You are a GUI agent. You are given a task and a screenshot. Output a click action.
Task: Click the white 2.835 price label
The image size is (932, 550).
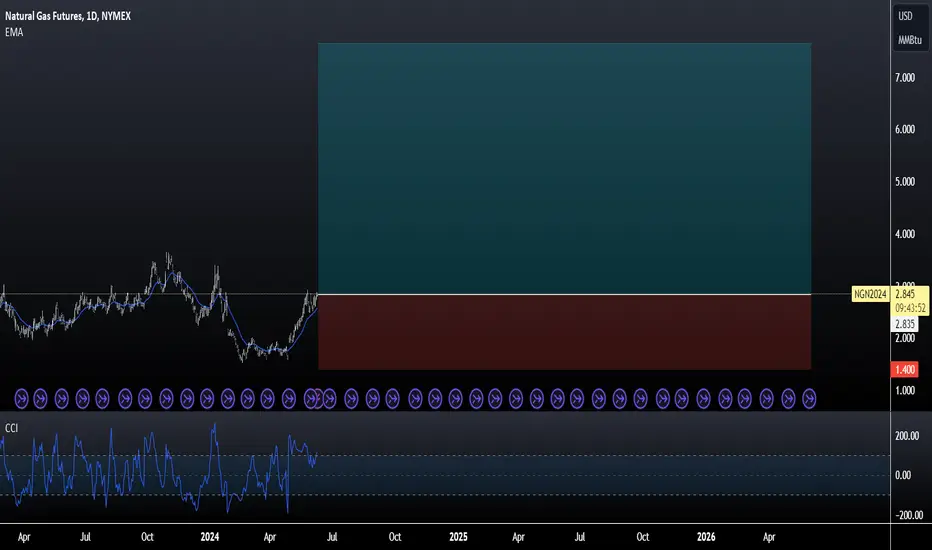tap(905, 324)
